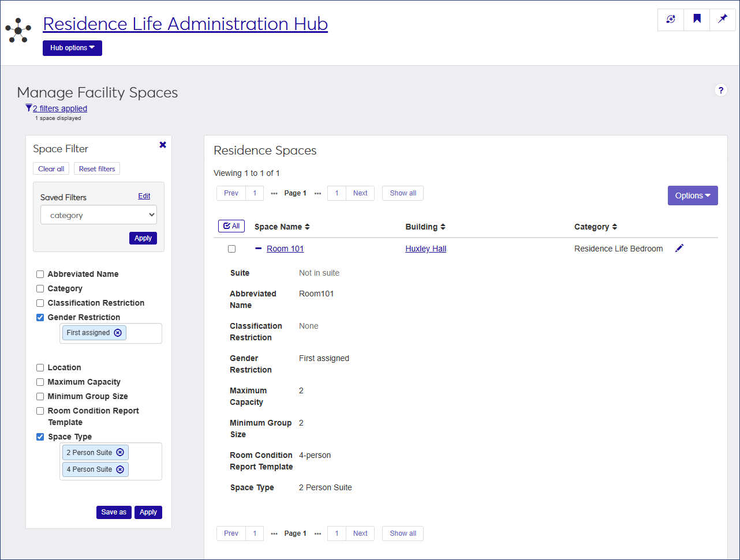
Task: Click the bookmark icon in top toolbar
Action: tap(696, 19)
